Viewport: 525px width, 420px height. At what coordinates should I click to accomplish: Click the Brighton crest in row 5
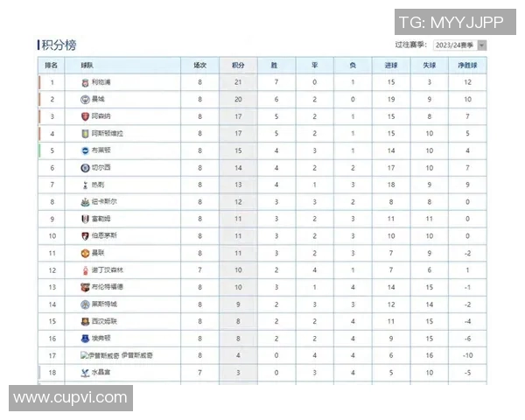coord(85,150)
